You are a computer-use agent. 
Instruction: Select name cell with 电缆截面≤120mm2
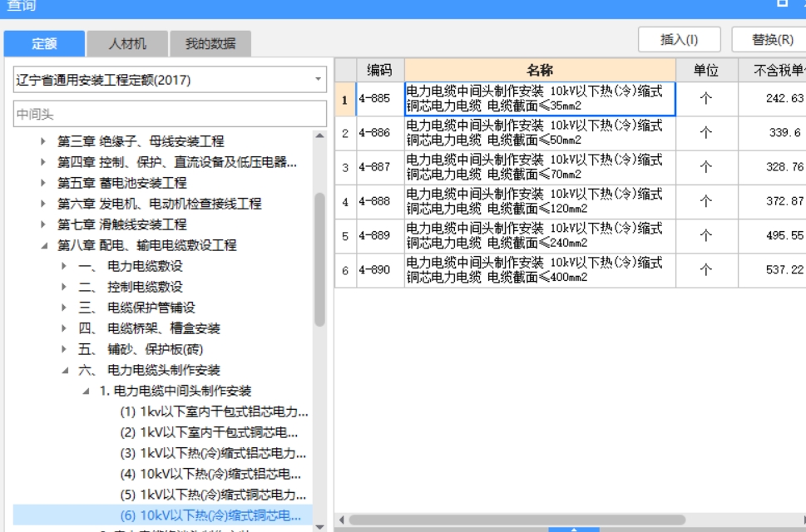point(540,201)
